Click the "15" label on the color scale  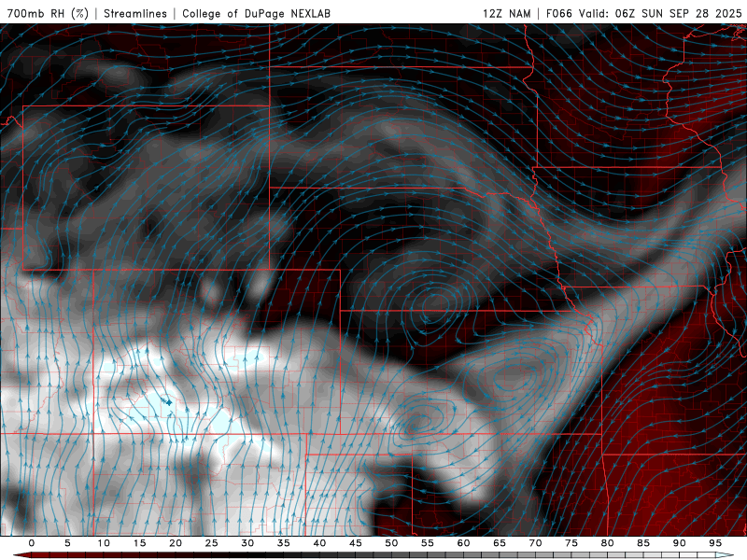(139, 543)
